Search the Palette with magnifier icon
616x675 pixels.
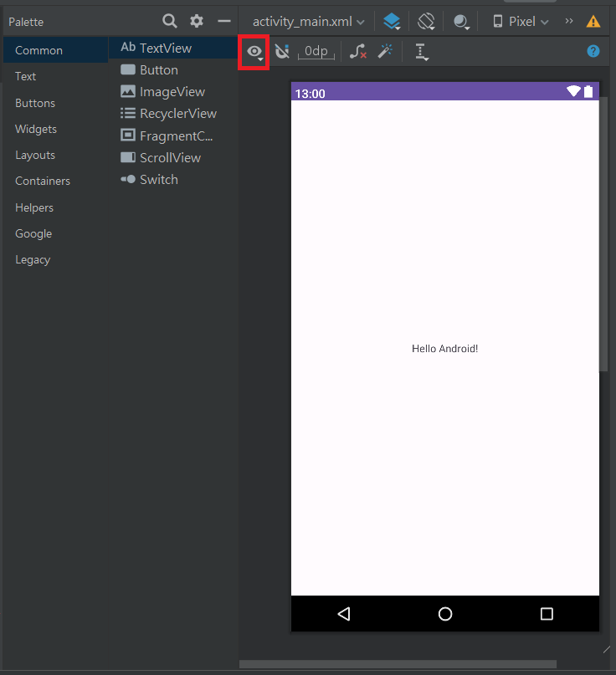point(169,21)
